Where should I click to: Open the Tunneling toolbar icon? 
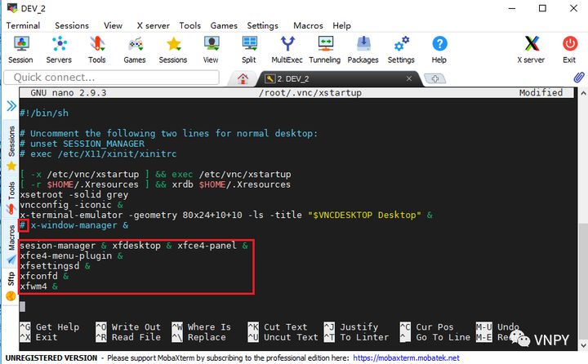325,50
